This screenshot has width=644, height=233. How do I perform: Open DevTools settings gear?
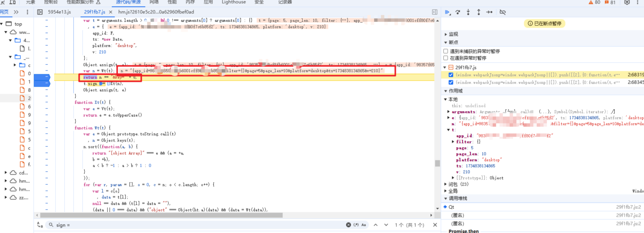[627, 2]
